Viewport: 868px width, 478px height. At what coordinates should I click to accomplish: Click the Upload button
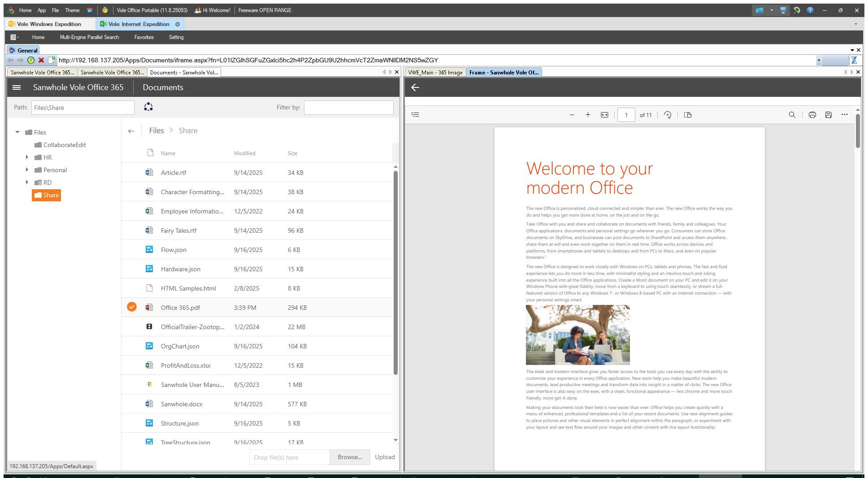point(385,457)
